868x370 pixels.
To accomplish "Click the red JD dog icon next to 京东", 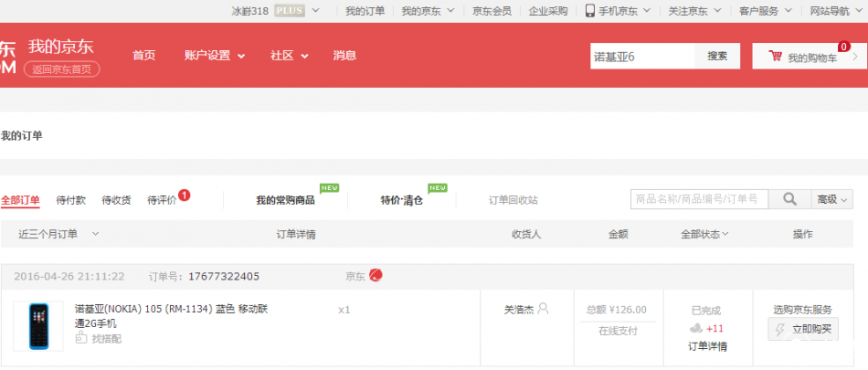I will (376, 275).
